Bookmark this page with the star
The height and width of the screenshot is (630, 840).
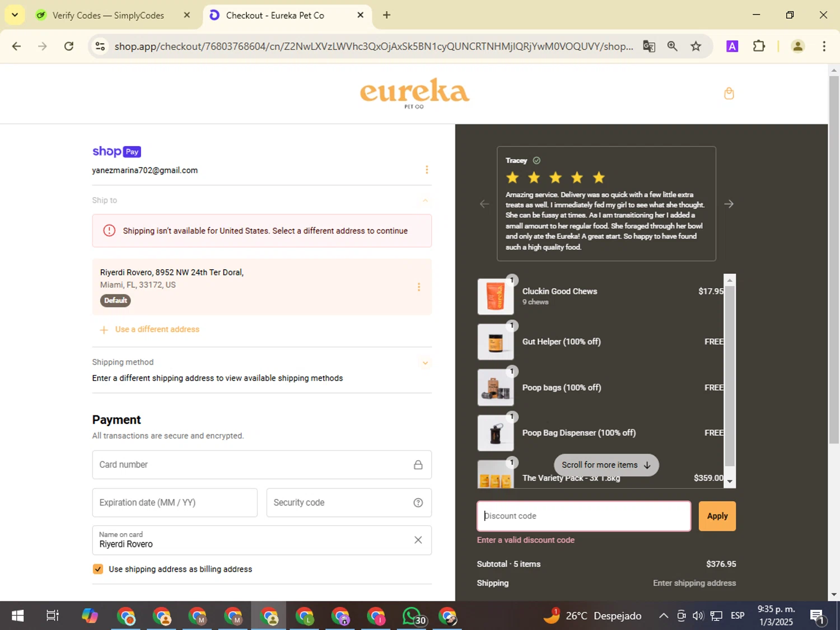tap(696, 46)
